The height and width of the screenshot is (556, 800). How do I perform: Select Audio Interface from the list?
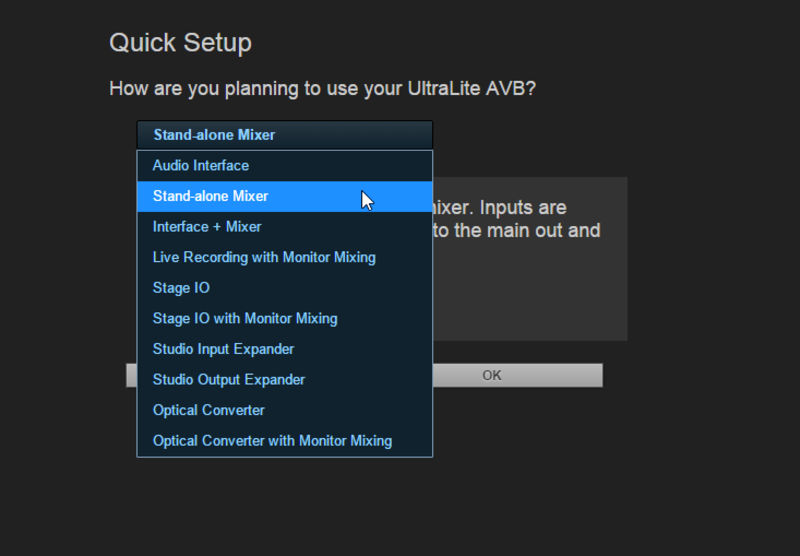pyautogui.click(x=285, y=166)
